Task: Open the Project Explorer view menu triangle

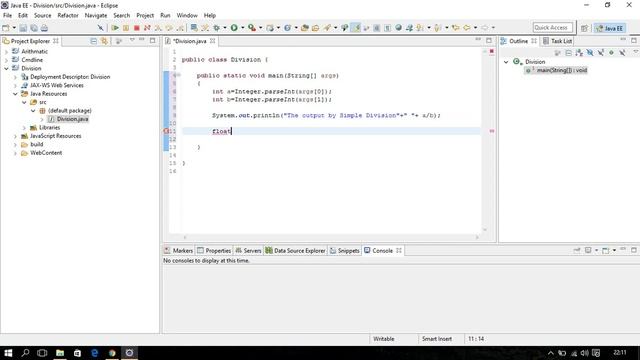Action: [132, 40]
